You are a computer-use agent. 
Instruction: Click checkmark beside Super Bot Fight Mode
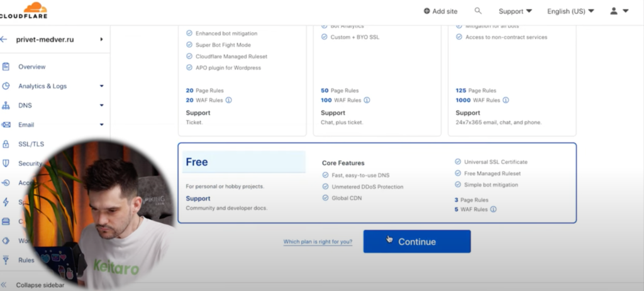click(189, 45)
